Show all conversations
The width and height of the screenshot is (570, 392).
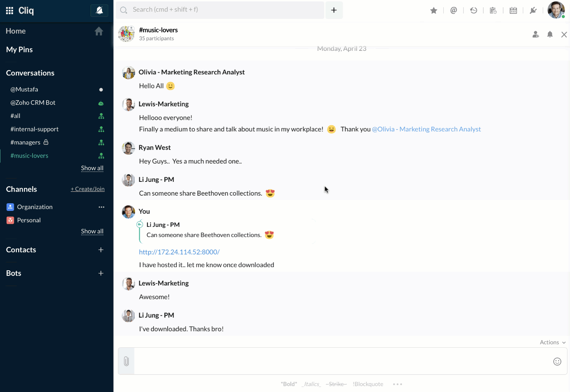coord(92,168)
